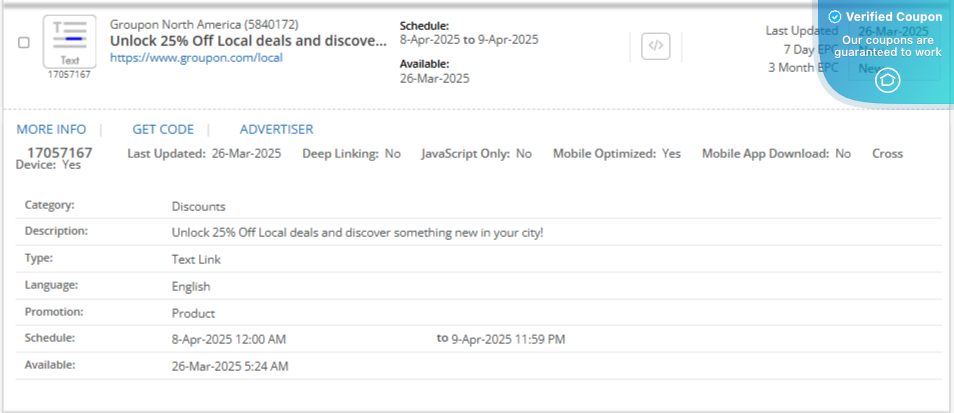954x413 pixels.
Task: Click the Verified Coupon checkmark icon
Action: (x=835, y=17)
